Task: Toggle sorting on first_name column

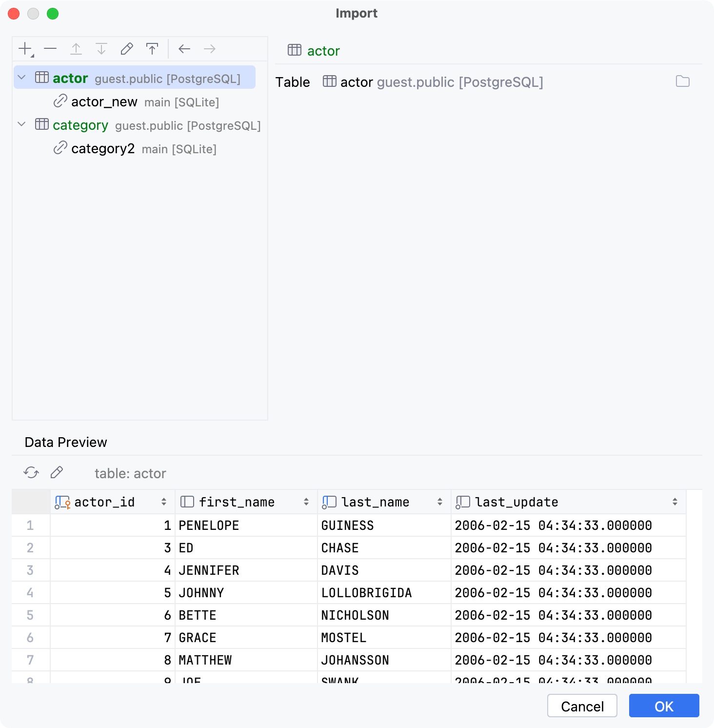Action: (306, 502)
